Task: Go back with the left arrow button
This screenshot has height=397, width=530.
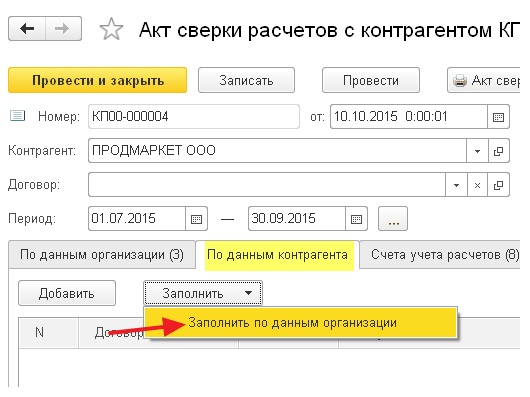Action: coord(27,29)
